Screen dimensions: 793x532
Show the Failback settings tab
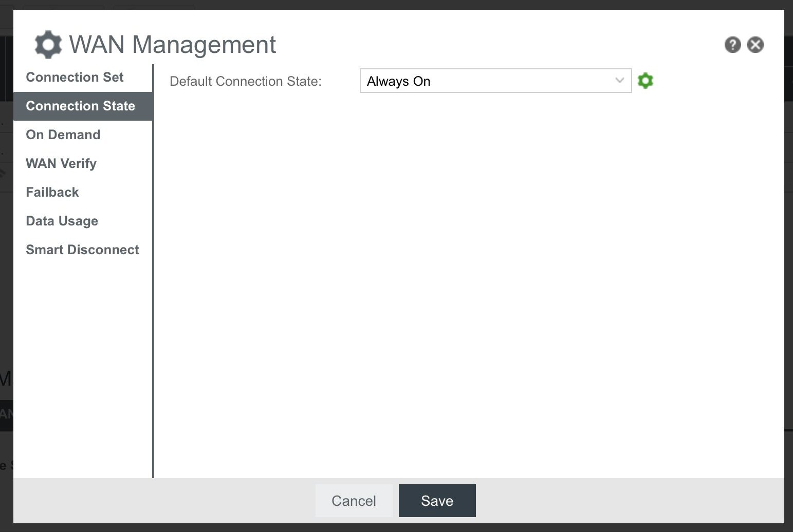click(52, 193)
